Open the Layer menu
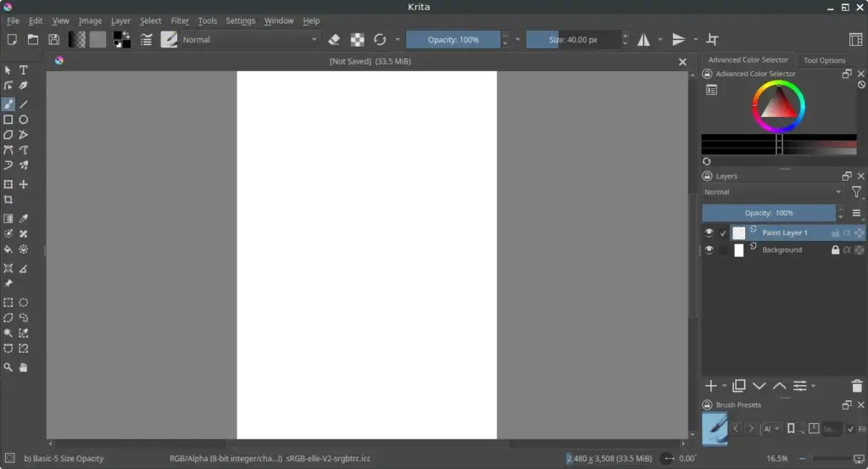868x469 pixels. point(120,20)
